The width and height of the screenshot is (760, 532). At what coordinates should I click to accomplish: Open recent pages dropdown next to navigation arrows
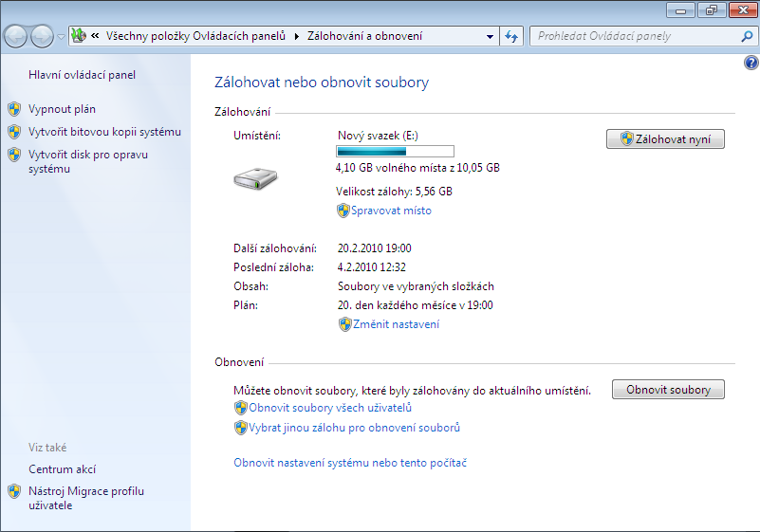61,37
